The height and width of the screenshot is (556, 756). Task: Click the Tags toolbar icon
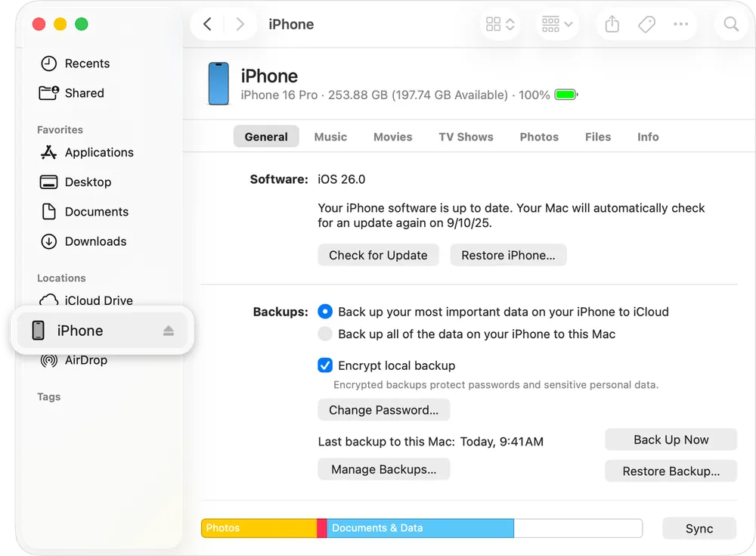646,24
